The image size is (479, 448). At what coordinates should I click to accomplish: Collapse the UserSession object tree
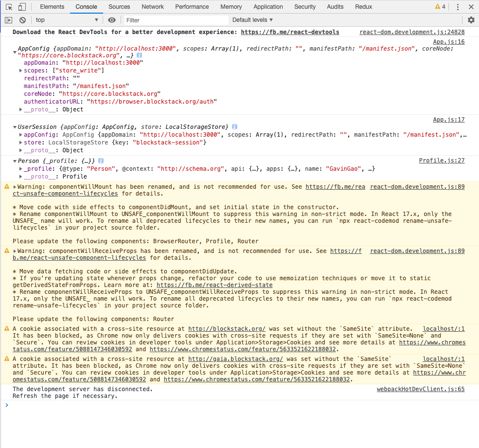[x=15, y=127]
